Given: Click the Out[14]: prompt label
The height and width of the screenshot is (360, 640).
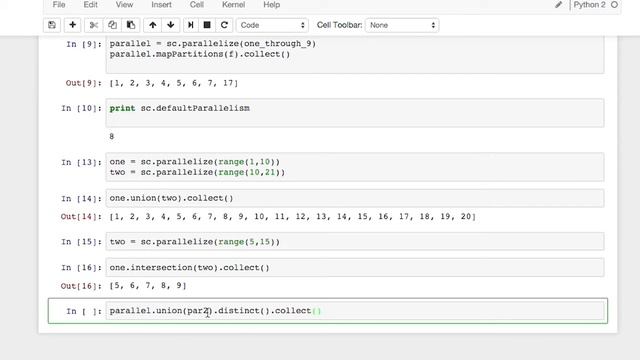Looking at the screenshot, I should click(x=81, y=216).
